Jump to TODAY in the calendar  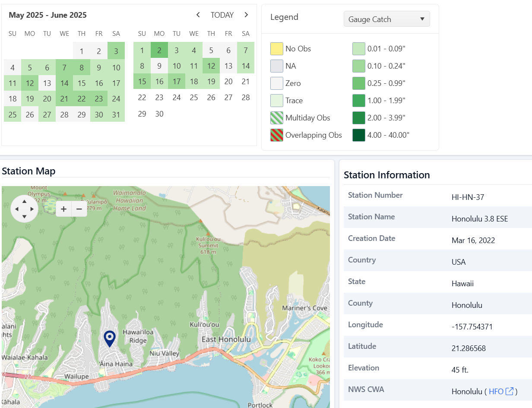point(222,15)
